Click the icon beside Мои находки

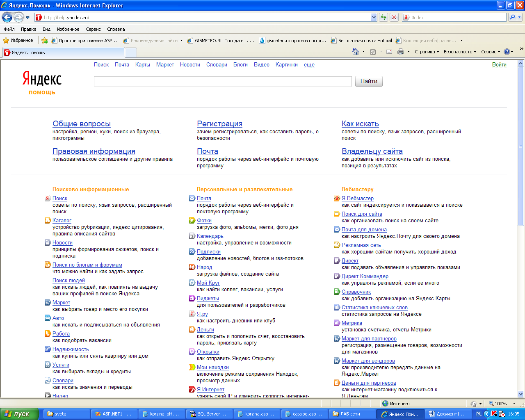(192, 367)
